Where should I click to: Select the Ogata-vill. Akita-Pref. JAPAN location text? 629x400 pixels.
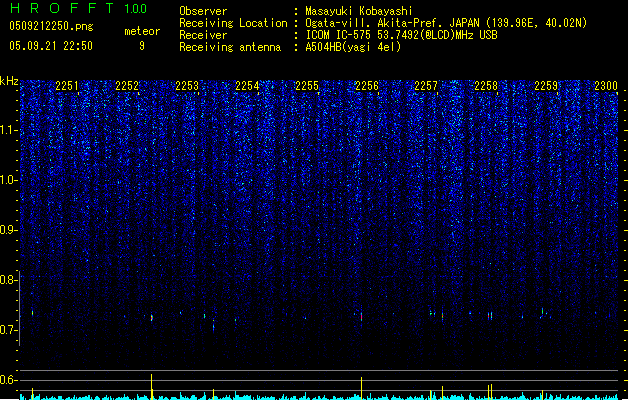[446, 23]
